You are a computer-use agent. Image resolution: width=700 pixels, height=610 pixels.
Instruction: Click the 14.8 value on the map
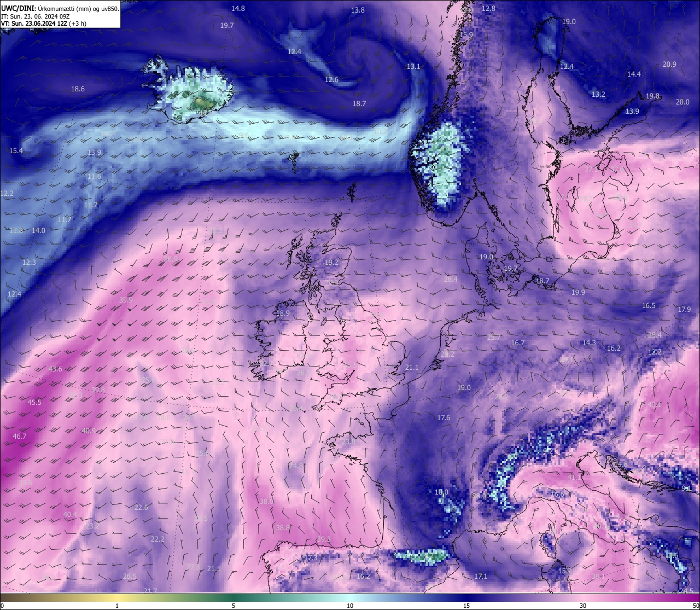(x=238, y=8)
